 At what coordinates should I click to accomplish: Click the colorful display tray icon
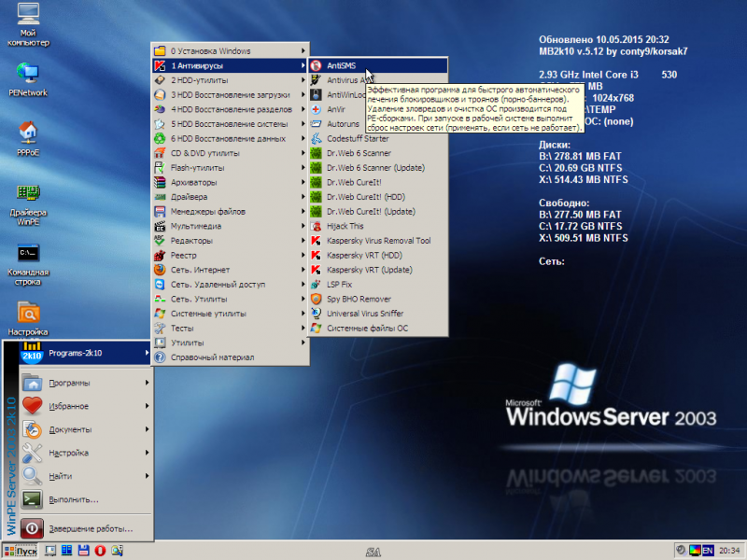(695, 551)
